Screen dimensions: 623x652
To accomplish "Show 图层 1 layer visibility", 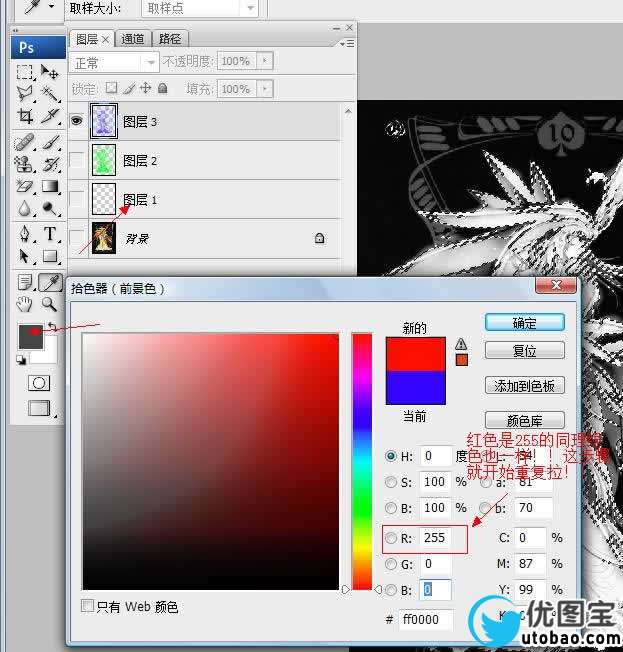I will (77, 199).
